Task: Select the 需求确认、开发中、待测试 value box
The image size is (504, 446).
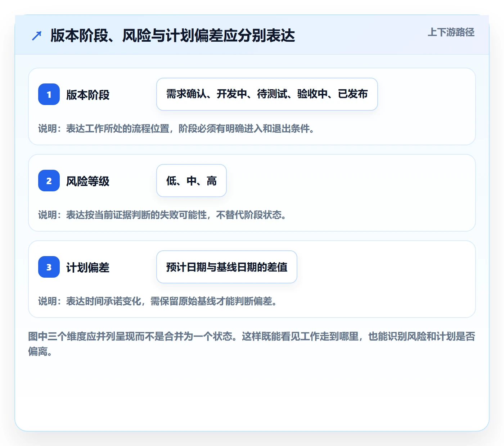Action: click(267, 94)
